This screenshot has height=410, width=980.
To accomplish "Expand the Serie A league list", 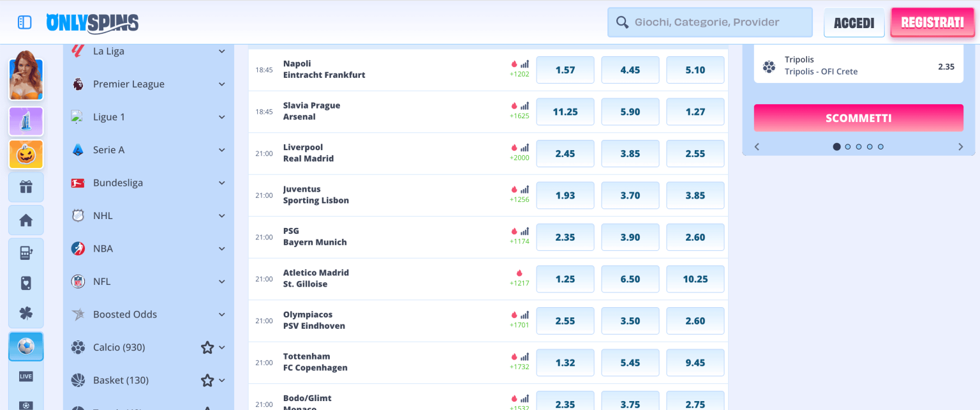I will click(x=221, y=150).
